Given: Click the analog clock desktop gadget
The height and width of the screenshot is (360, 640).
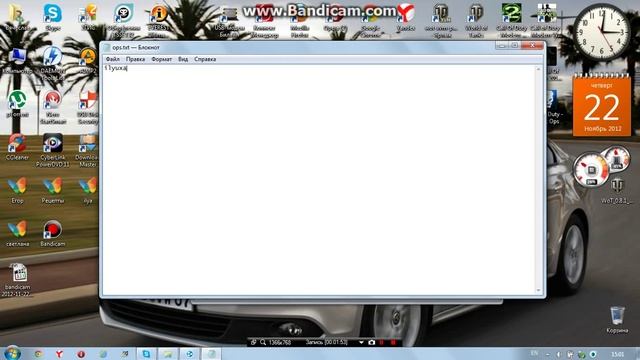Looking at the screenshot, I should coord(602,32).
